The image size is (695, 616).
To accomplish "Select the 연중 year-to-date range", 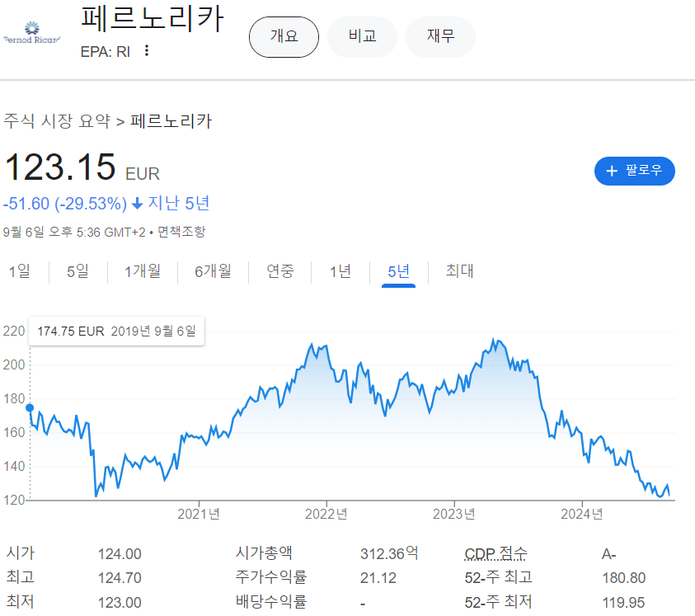I will tap(280, 271).
